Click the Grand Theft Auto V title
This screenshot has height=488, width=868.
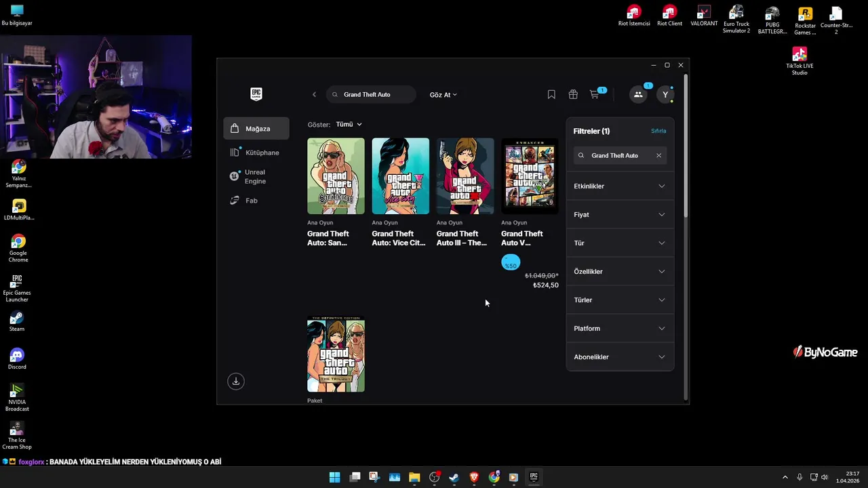522,238
